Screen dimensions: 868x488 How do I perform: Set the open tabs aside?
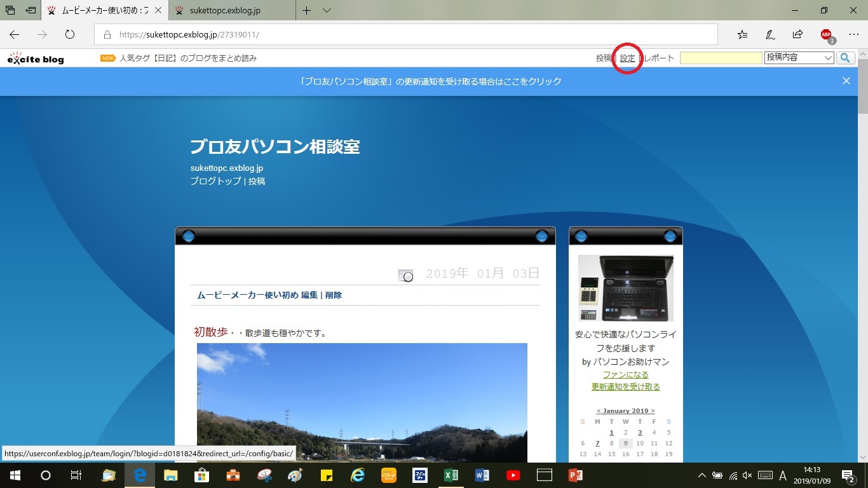click(31, 10)
